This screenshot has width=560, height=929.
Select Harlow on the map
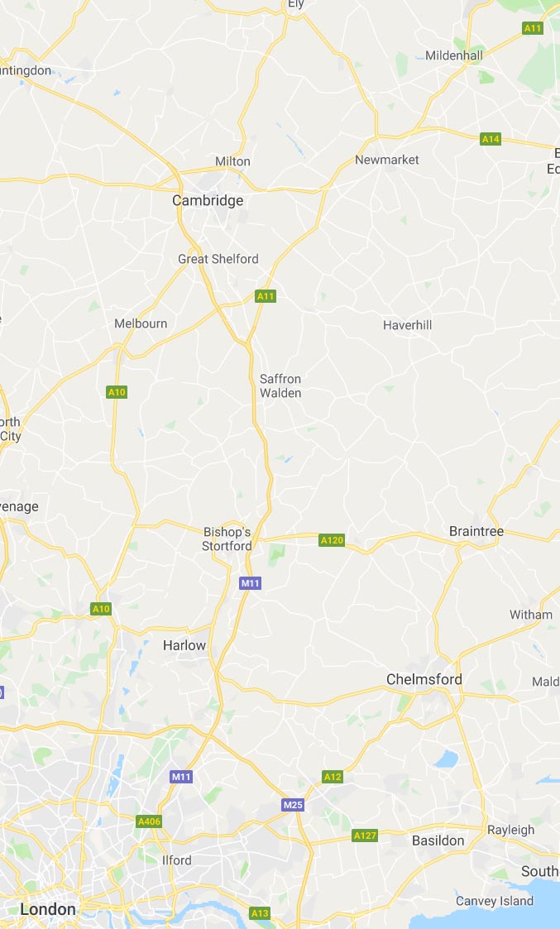(x=184, y=646)
